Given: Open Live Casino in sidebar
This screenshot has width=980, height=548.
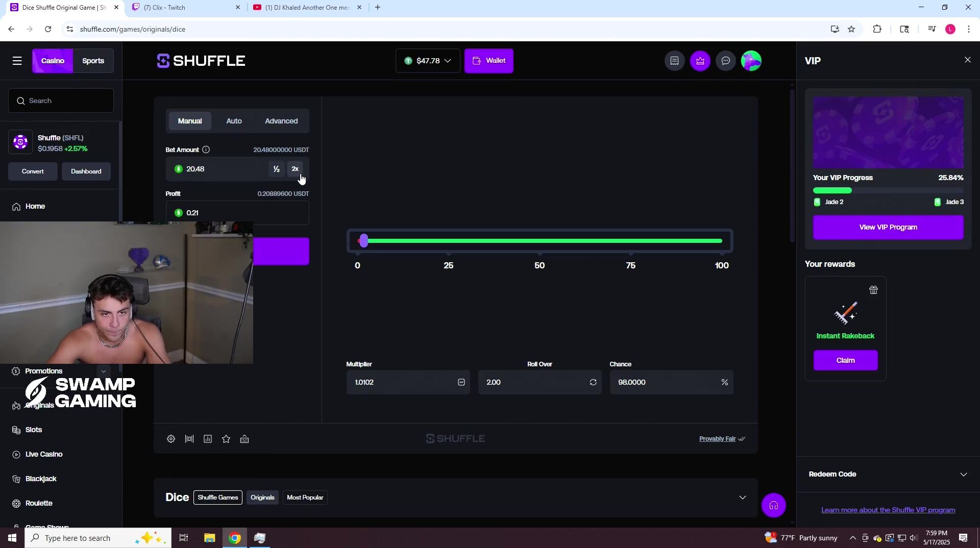Looking at the screenshot, I should (x=44, y=454).
